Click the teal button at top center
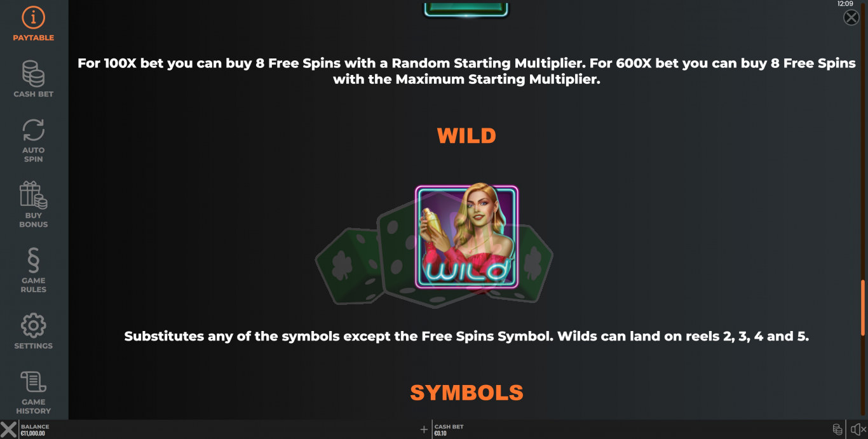This screenshot has height=439, width=868. [x=466, y=8]
